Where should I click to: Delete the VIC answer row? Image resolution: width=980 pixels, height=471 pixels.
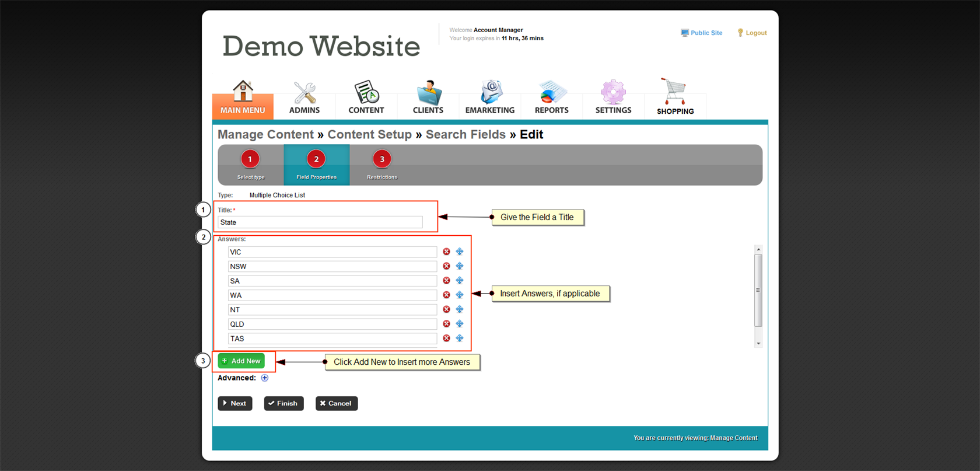click(x=446, y=252)
